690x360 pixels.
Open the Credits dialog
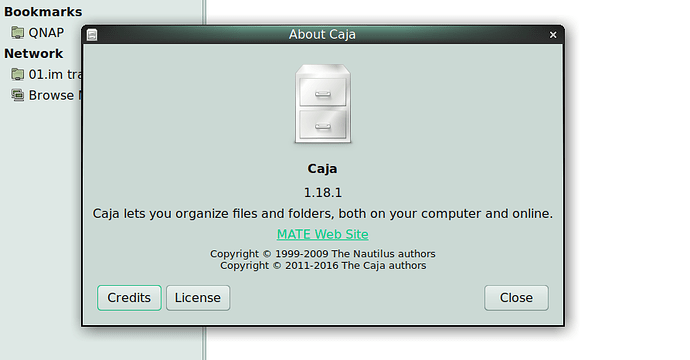coord(129,298)
